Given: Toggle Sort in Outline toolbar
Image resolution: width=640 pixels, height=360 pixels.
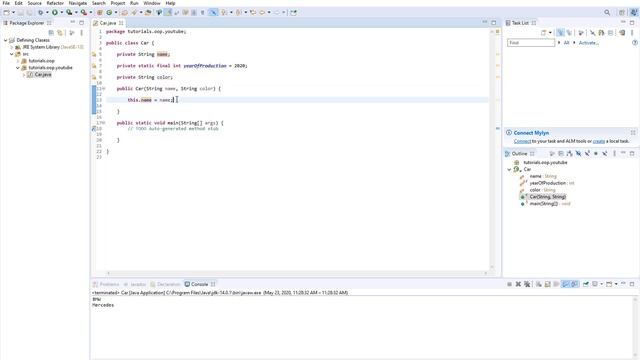Looking at the screenshot, I should tap(569, 153).
